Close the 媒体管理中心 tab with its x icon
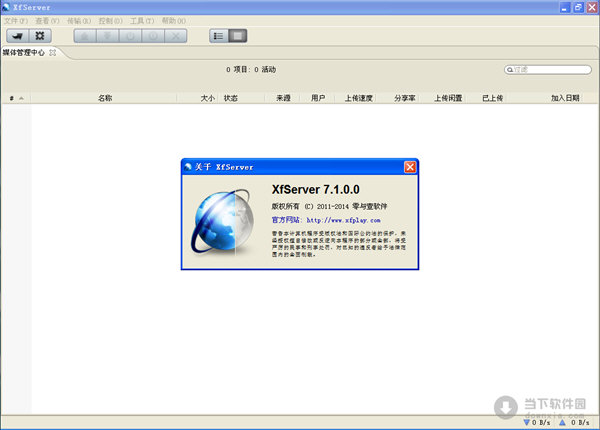Image resolution: width=600 pixels, height=430 pixels. pyautogui.click(x=52, y=52)
